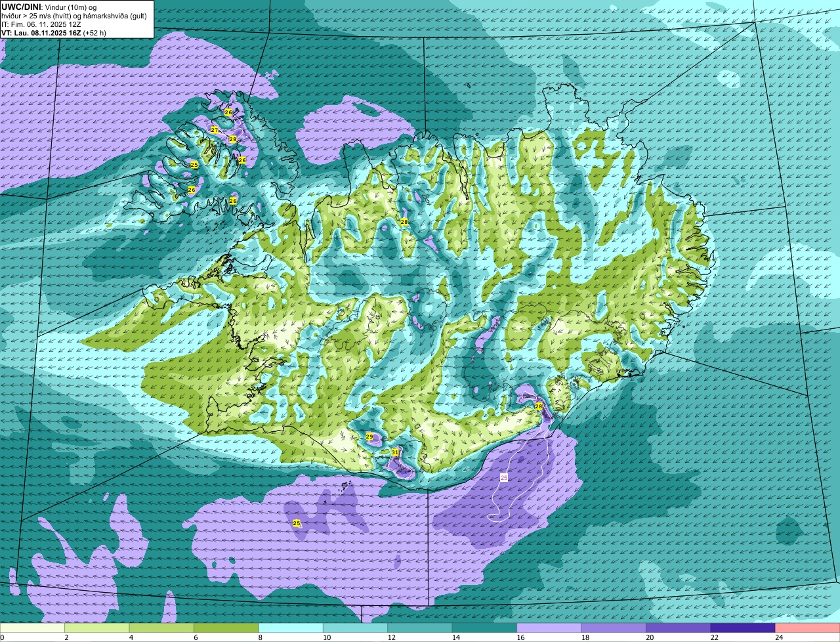Click the yellow '28' label near Vatnajökull coast
The image size is (840, 642).
point(539,406)
